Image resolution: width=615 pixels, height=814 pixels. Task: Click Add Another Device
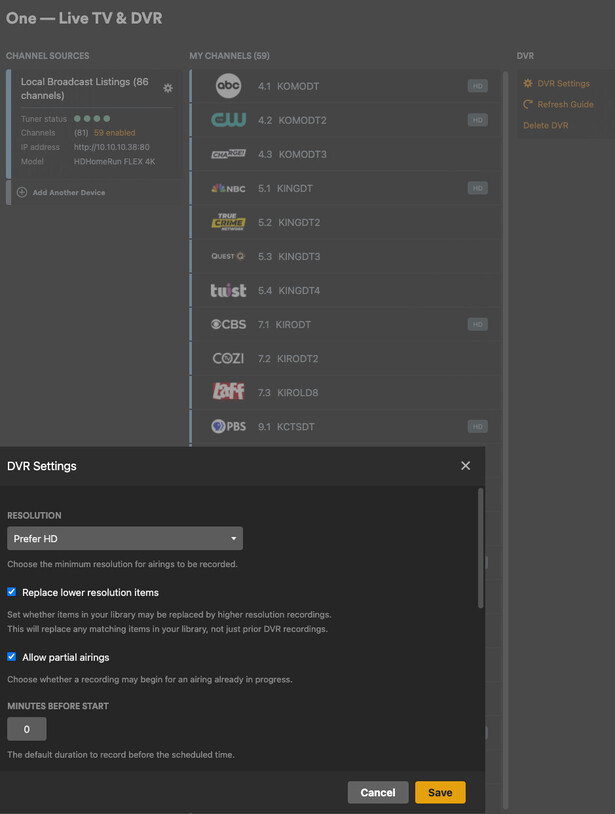pyautogui.click(x=69, y=192)
